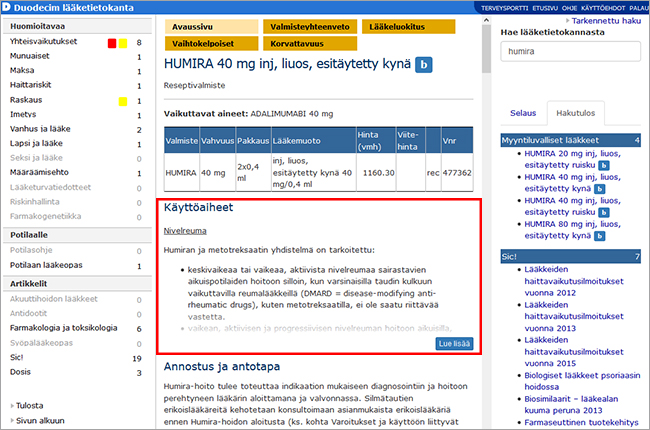This screenshot has height=430, width=650.
Task: Click the Annostus ja antotapa heading
Action: point(222,367)
